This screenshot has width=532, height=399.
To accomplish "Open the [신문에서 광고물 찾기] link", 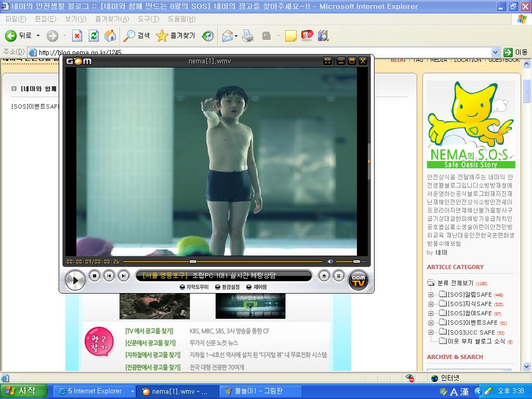I will pyautogui.click(x=150, y=343).
